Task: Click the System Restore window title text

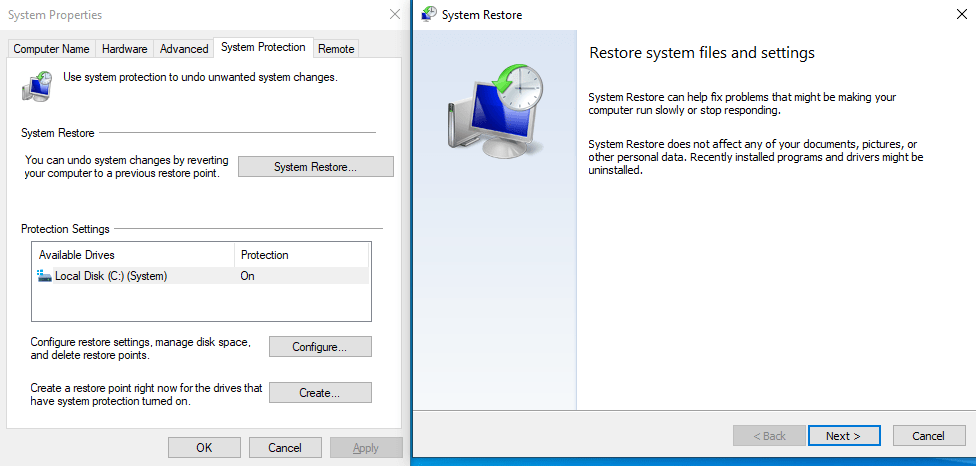Action: [x=482, y=15]
